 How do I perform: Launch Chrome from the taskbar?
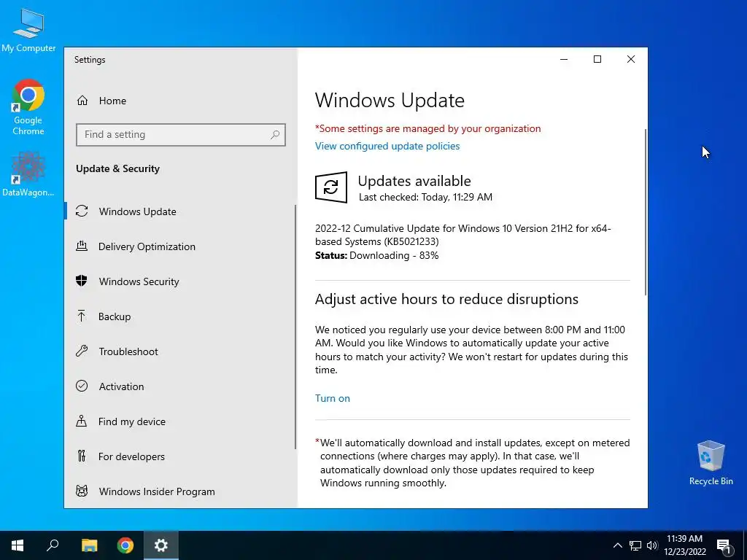tap(125, 545)
